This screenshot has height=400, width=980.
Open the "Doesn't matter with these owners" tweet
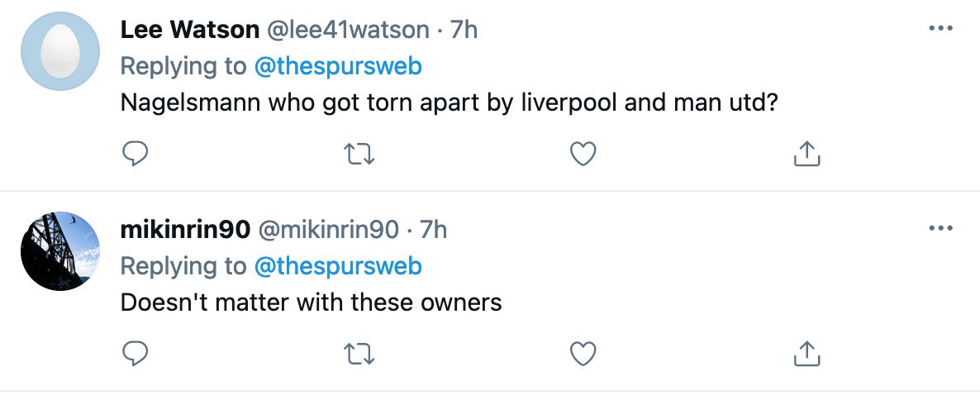[x=312, y=302]
